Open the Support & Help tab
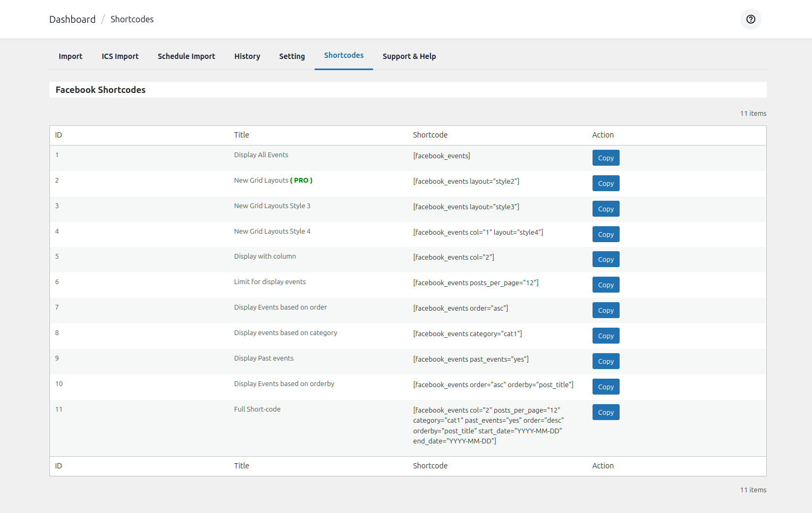This screenshot has height=513, width=812. [x=409, y=56]
